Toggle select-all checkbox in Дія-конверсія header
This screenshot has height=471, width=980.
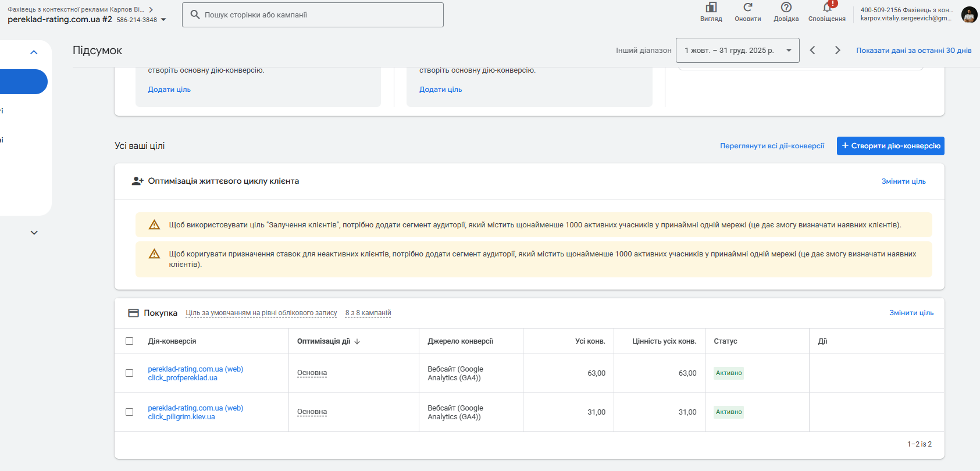tap(130, 341)
